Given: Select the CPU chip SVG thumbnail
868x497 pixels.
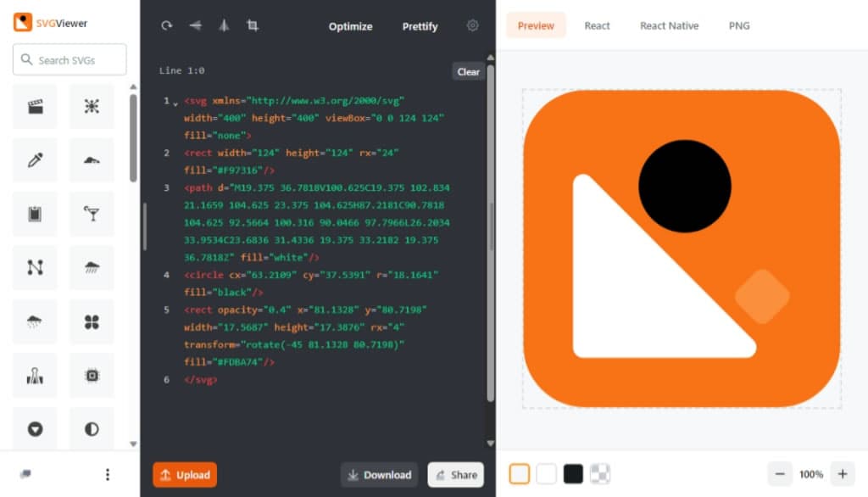Looking at the screenshot, I should click(92, 376).
